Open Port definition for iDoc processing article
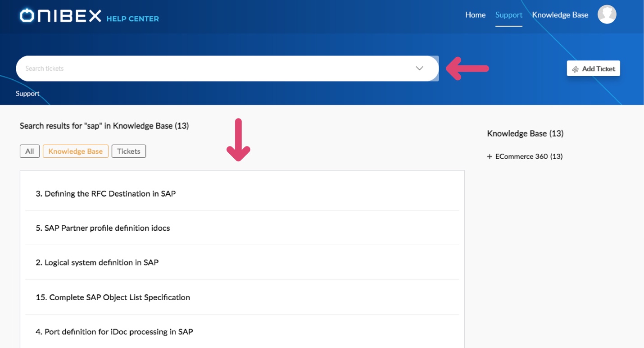Viewport: 644px width, 348px height. 114,332
